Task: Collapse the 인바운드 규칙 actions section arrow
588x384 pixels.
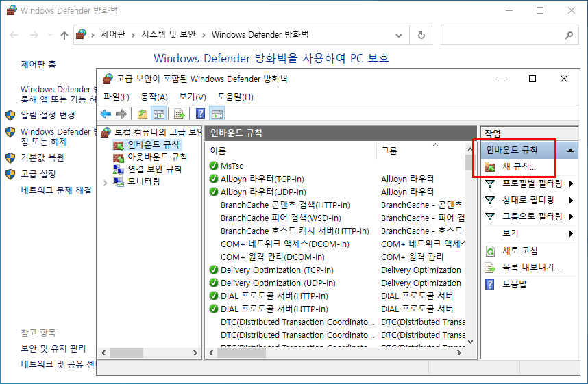Action: [570, 151]
